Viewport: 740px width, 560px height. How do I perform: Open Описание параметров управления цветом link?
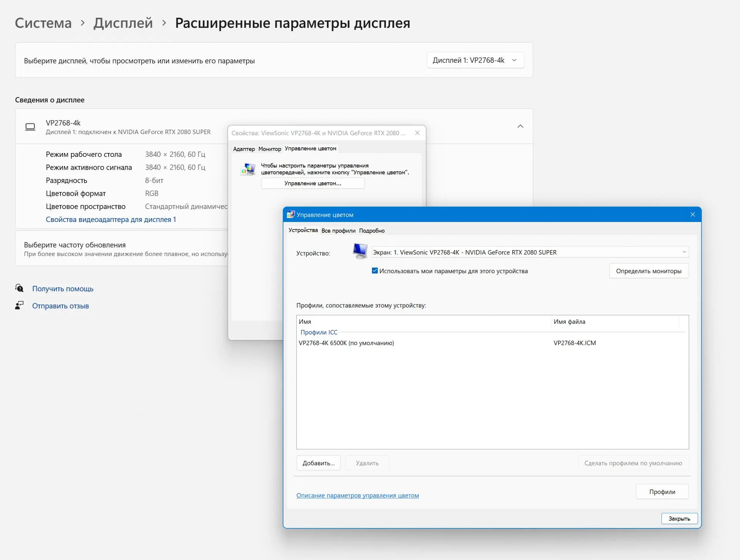point(358,495)
